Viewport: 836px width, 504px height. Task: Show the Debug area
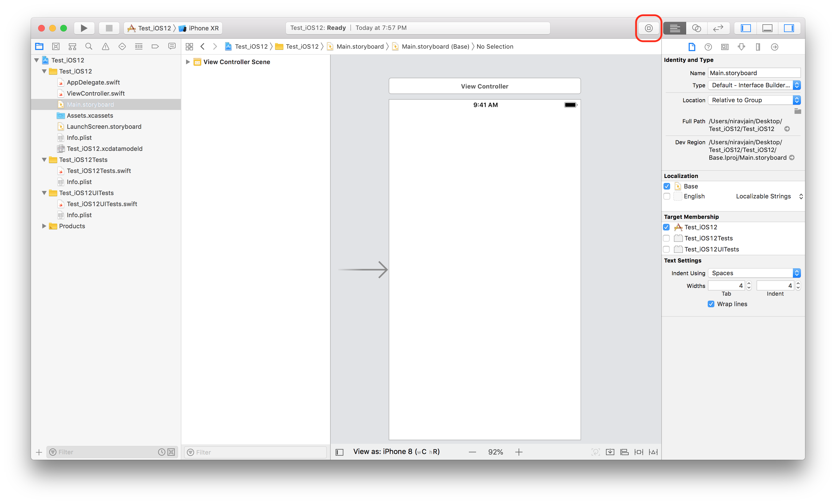767,28
